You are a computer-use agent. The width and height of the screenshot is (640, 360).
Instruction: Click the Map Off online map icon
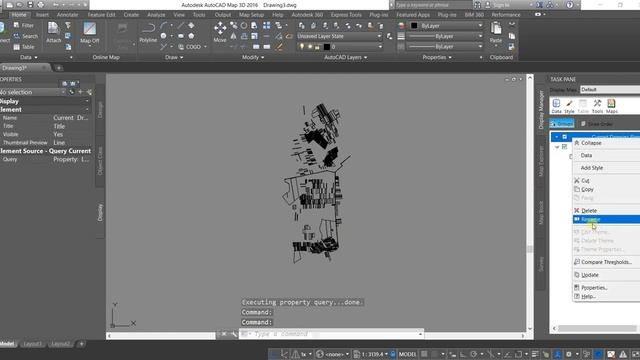point(89,32)
